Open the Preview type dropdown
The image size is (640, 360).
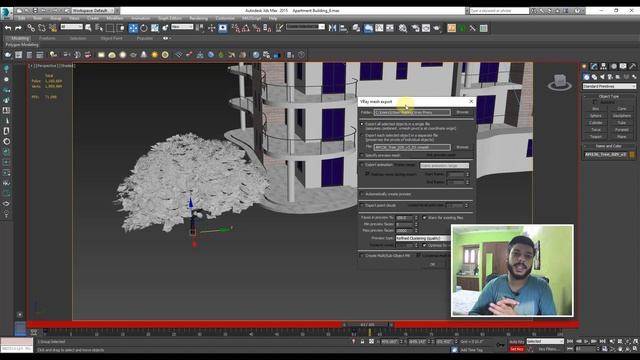[423, 238]
